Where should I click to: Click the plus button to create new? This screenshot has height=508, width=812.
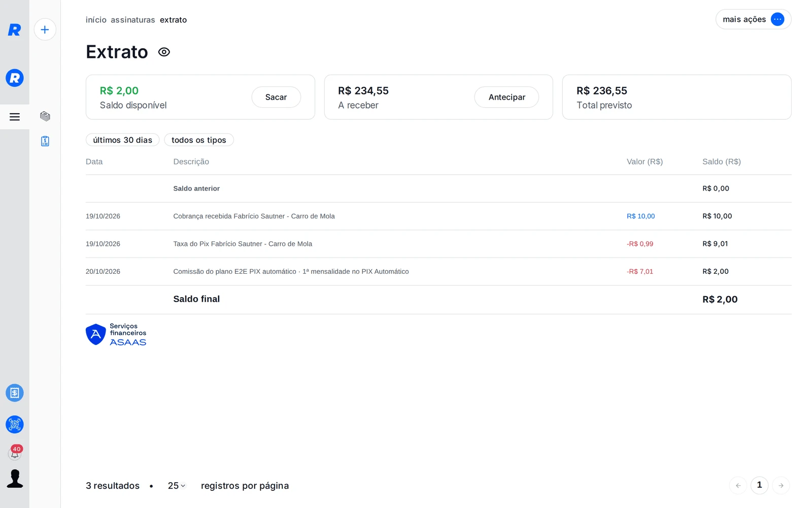click(45, 29)
